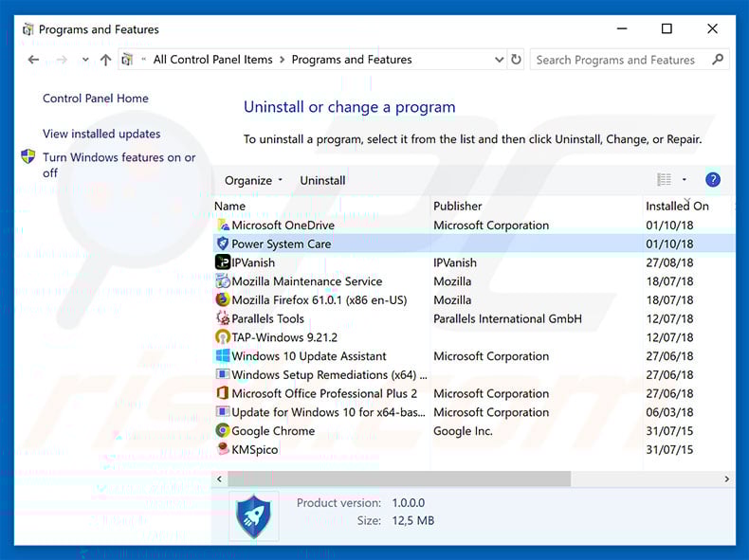Click the Mozilla Firefox icon
This screenshot has width=749, height=560.
223,299
